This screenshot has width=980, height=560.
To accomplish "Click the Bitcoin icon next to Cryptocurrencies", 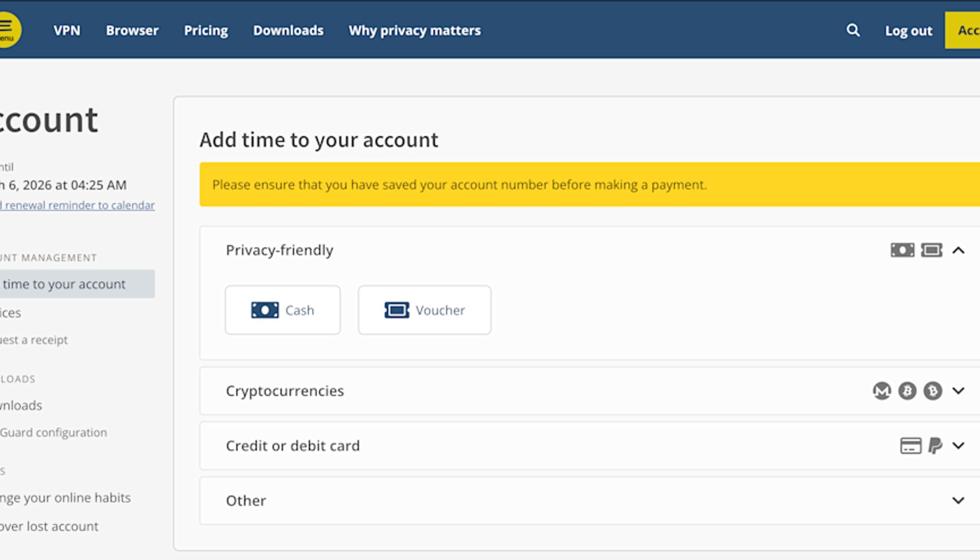I will [x=906, y=391].
